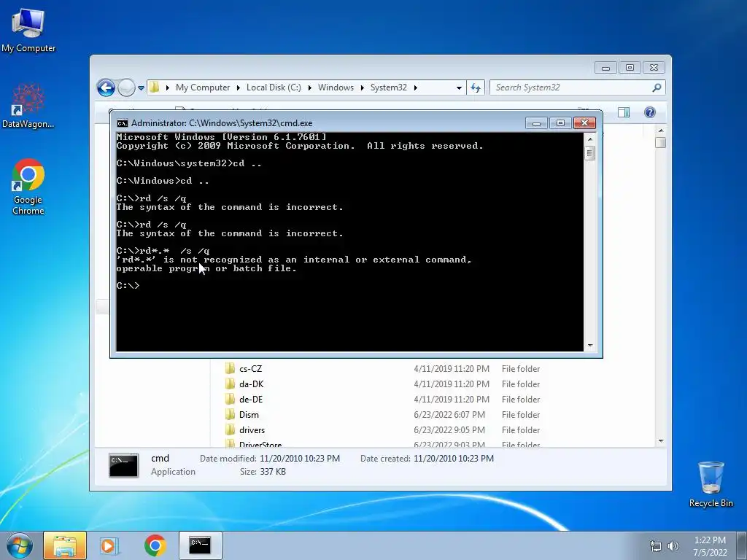Click the cmd window scrollbar thumb
The height and width of the screenshot is (560, 747).
[x=589, y=153]
